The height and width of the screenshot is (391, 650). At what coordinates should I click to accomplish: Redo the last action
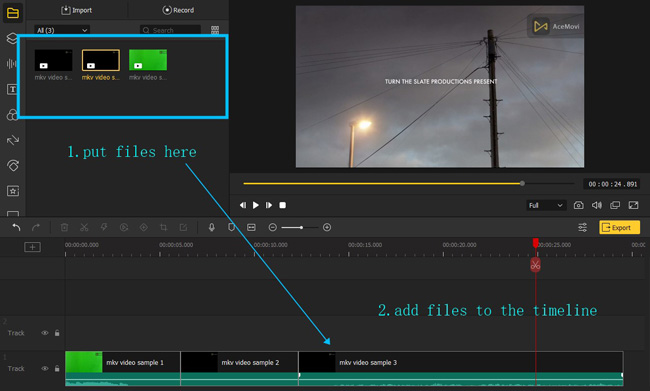(36, 227)
